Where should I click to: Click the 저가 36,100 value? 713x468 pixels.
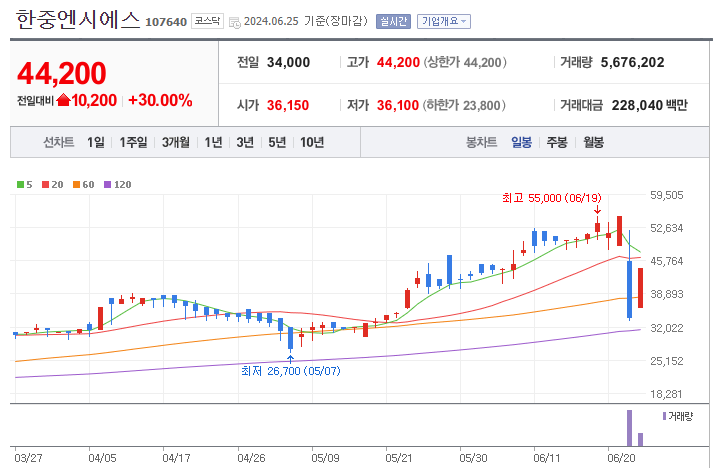tap(398, 106)
